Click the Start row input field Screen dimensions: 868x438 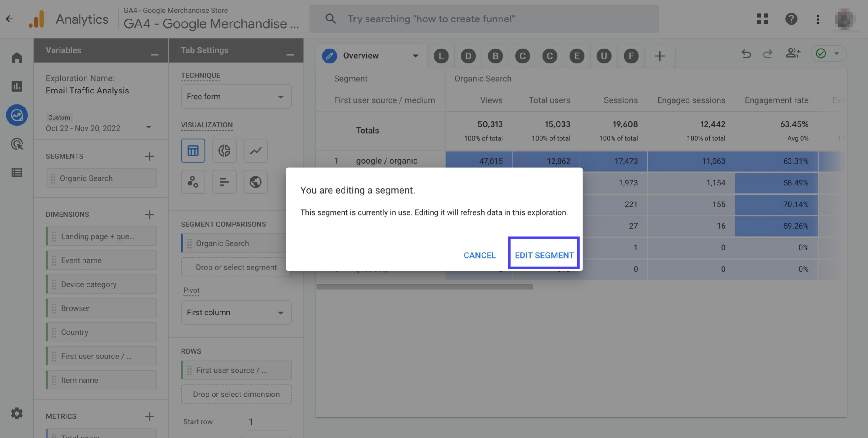(x=268, y=422)
